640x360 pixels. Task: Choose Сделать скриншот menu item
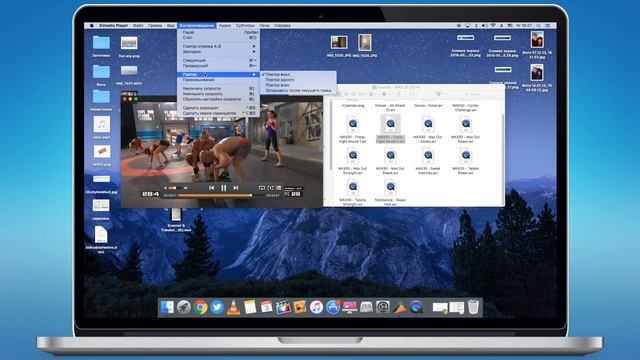(x=218, y=108)
